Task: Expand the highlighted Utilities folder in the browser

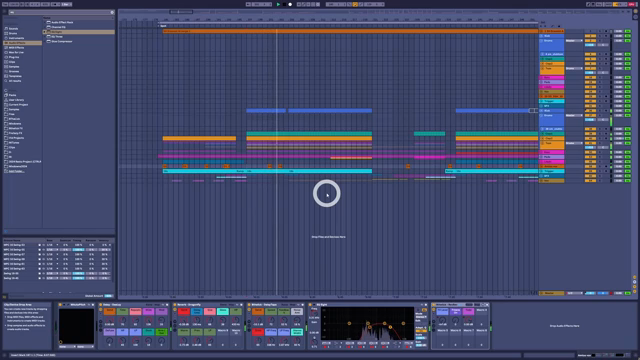Action: point(44,32)
